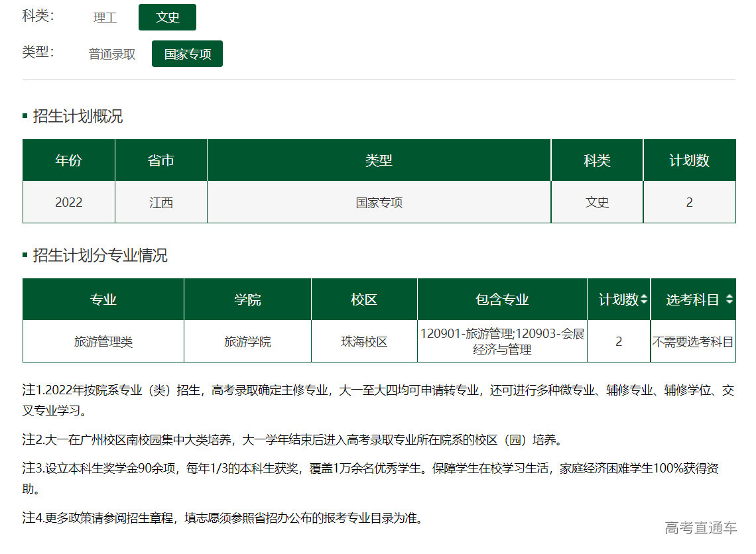Click the 招生计划概况 section heading
The height and width of the screenshot is (554, 756).
(x=78, y=117)
